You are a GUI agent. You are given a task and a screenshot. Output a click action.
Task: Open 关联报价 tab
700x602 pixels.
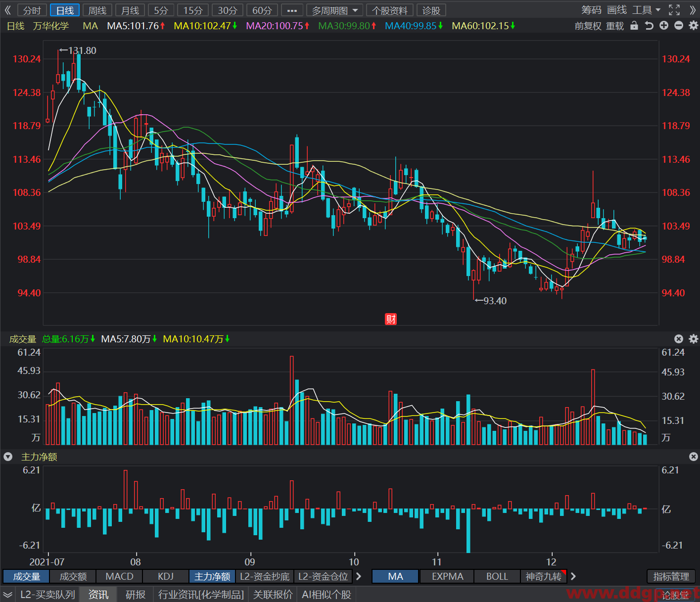click(273, 595)
